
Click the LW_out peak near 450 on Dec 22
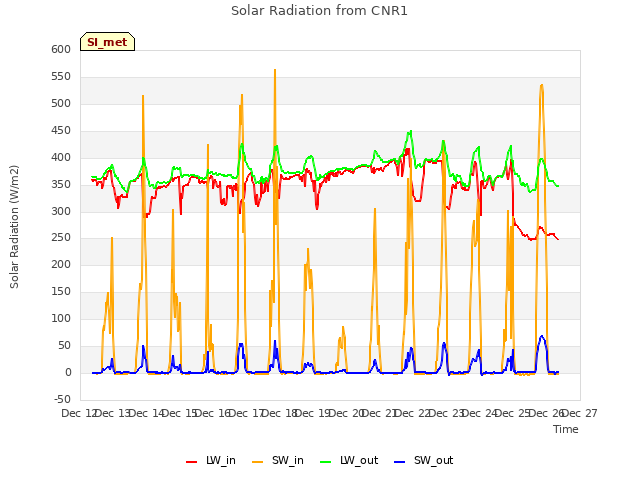click(411, 131)
